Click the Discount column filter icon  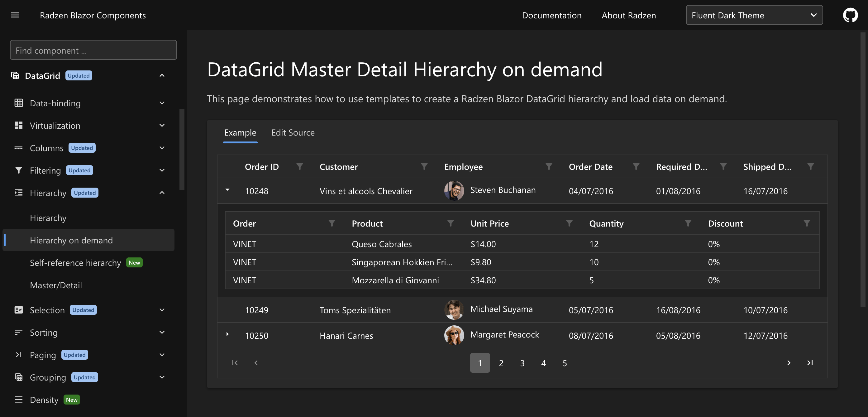point(807,223)
